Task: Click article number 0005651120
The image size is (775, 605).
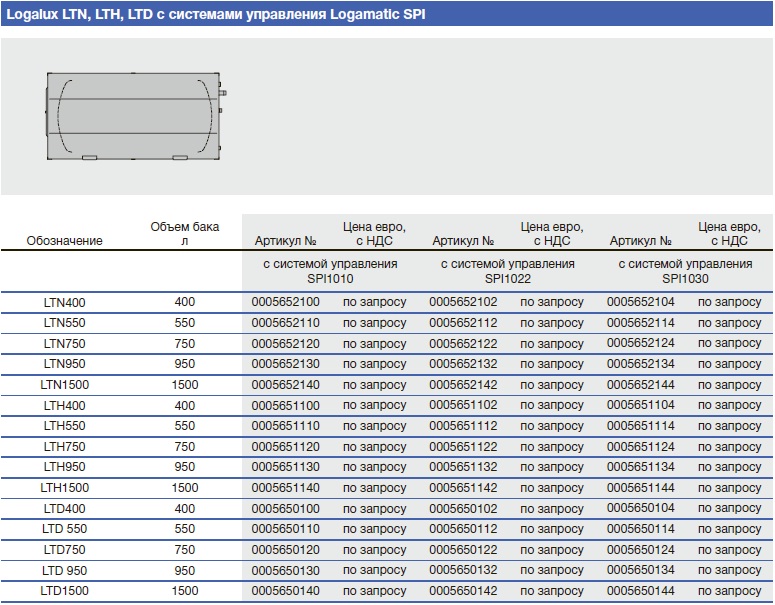Action: tap(286, 446)
